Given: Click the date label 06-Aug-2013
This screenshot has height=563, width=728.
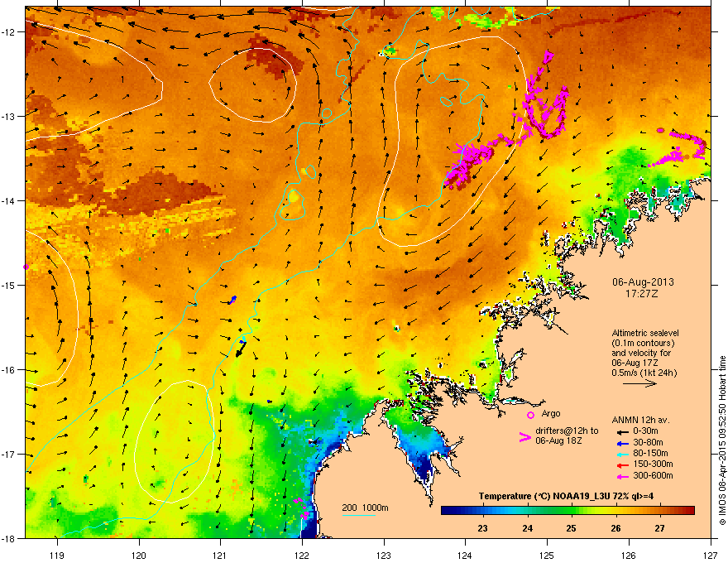Looking at the screenshot, I should (643, 282).
